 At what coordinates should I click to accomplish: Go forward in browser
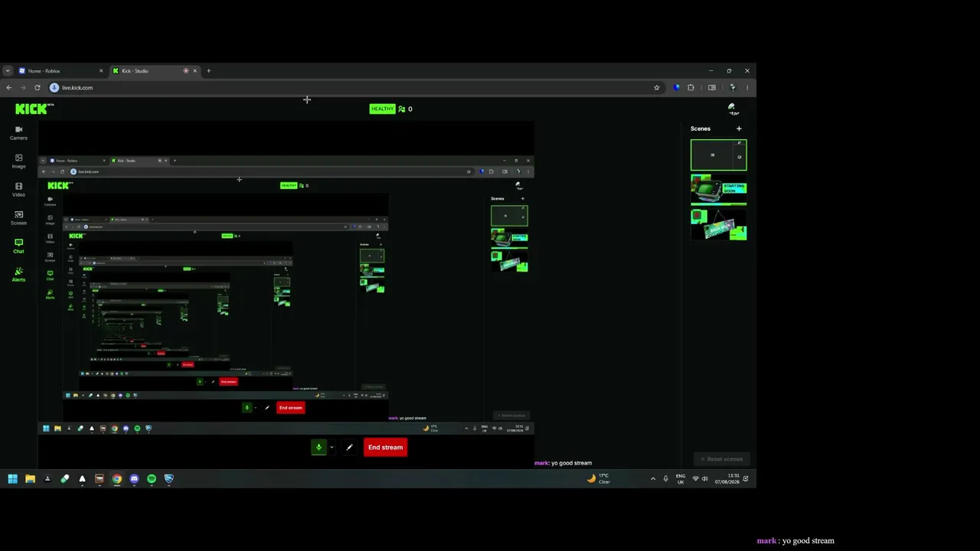point(23,88)
